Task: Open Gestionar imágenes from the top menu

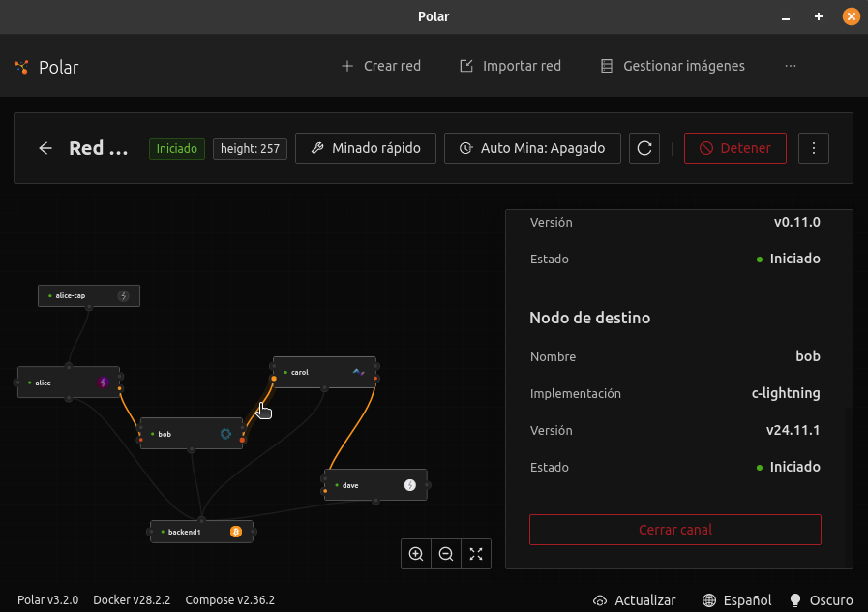Action: (673, 66)
